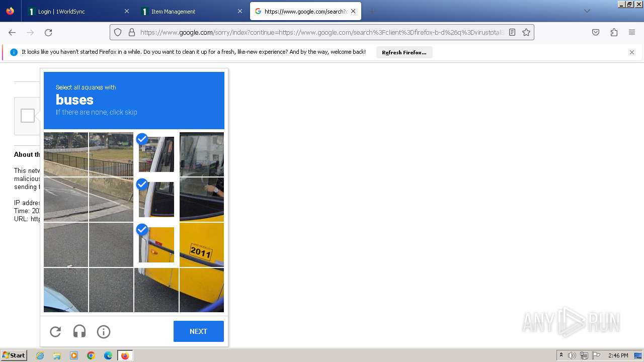Open the Windows Start menu
This screenshot has height=362, width=644.
14,355
